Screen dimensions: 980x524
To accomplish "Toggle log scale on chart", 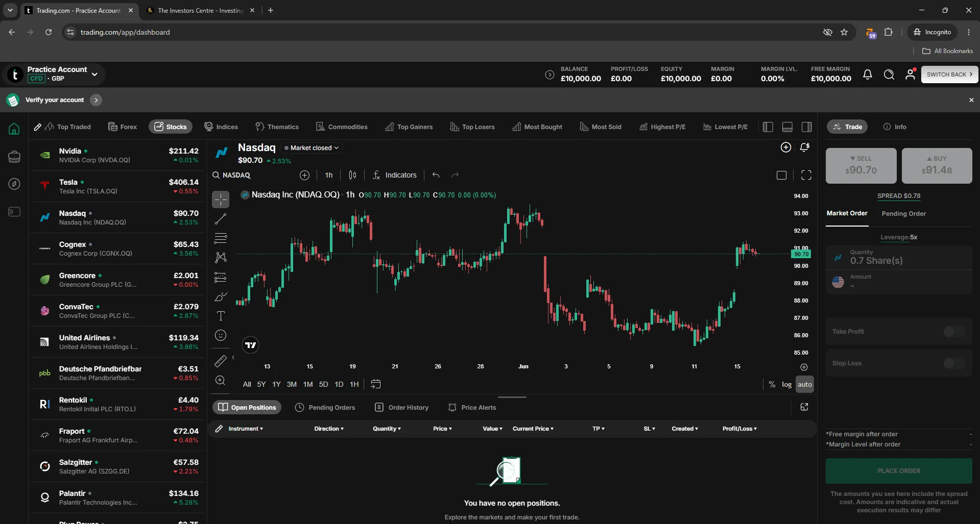I will (x=786, y=384).
